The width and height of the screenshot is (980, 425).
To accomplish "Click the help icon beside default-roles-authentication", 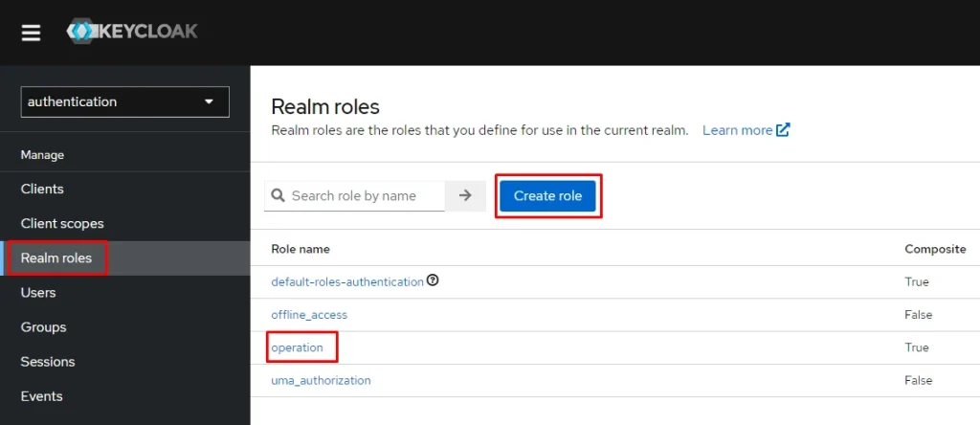I will 433,280.
